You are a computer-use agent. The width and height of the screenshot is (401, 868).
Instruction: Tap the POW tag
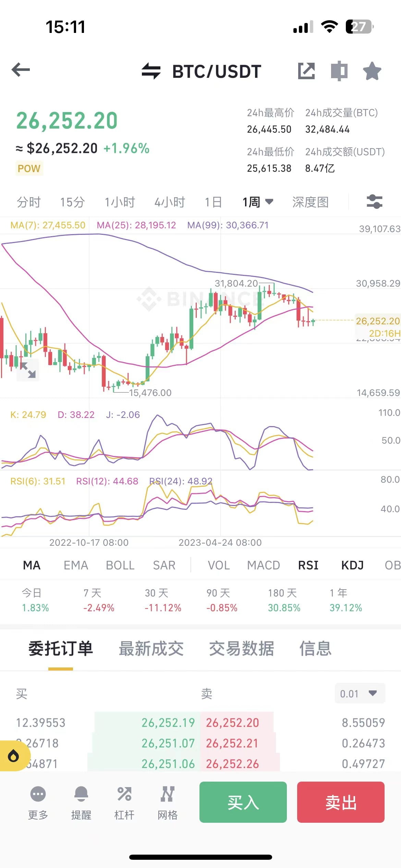point(29,168)
